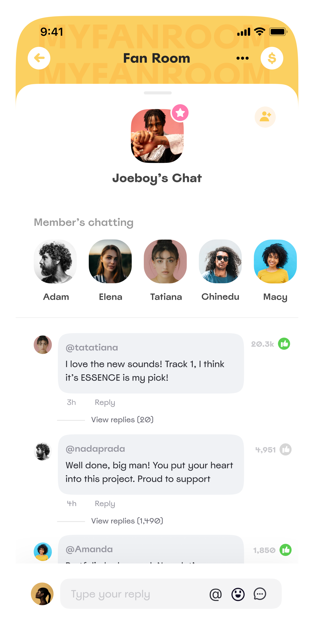The image size is (314, 644).
Task: Click the add member icon
Action: (265, 117)
